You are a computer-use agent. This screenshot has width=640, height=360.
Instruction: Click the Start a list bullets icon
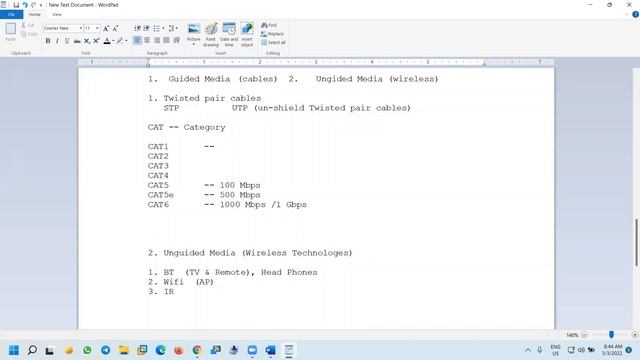(156, 28)
